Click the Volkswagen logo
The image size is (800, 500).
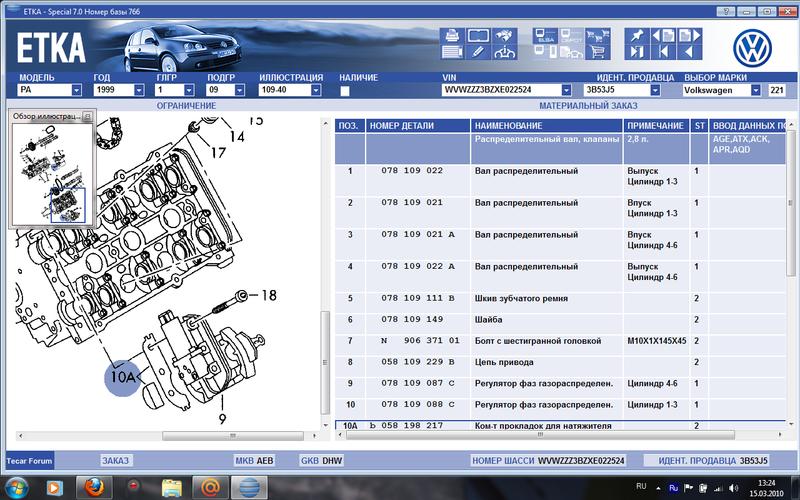click(752, 47)
